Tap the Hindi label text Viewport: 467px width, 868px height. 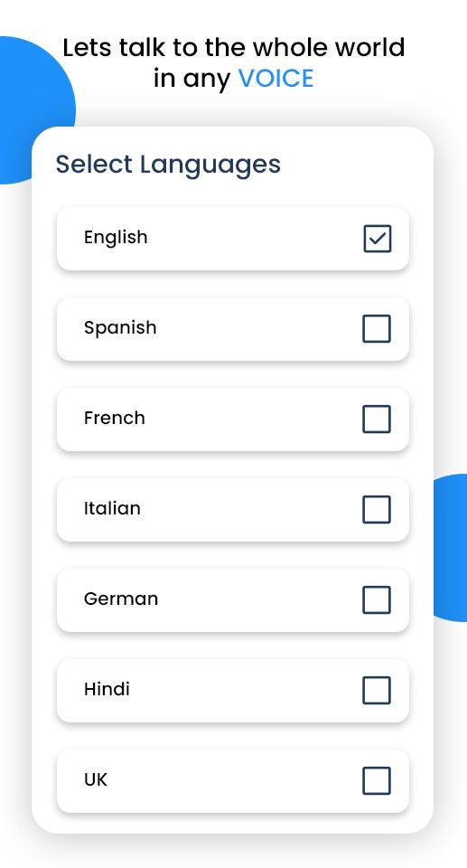[x=107, y=689]
